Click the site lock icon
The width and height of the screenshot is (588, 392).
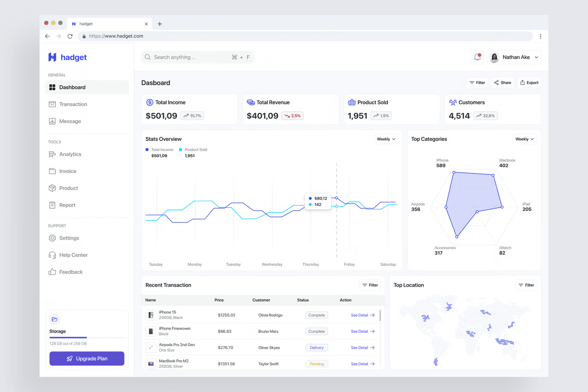pos(84,36)
